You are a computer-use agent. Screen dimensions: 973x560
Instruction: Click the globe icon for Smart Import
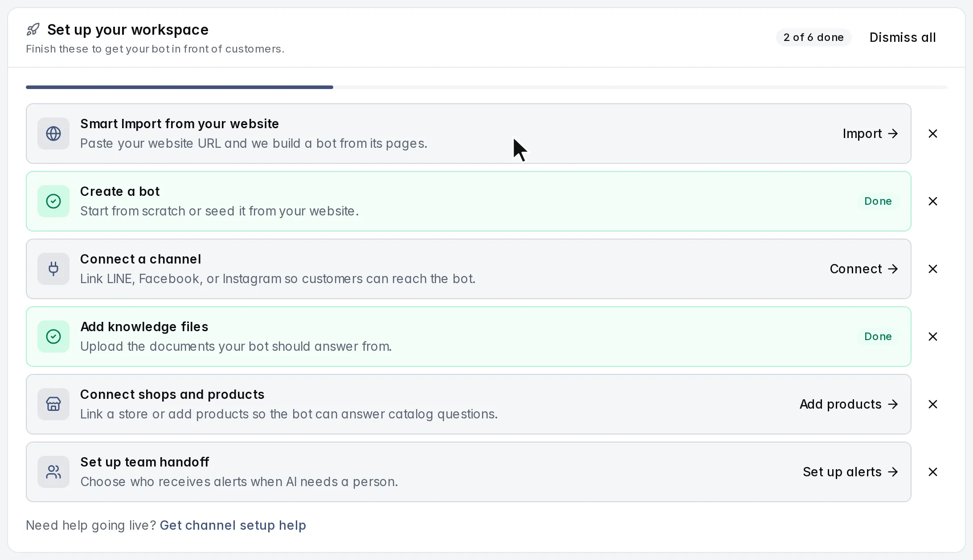53,134
